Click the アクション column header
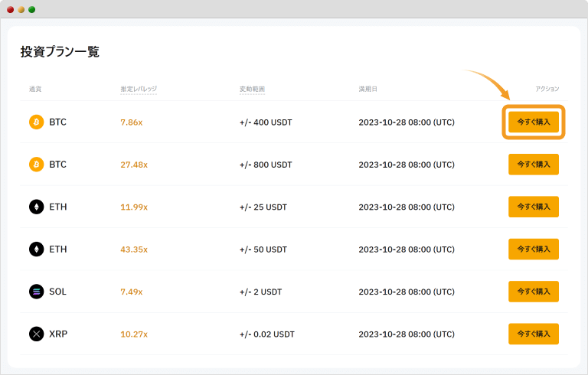 coord(547,89)
